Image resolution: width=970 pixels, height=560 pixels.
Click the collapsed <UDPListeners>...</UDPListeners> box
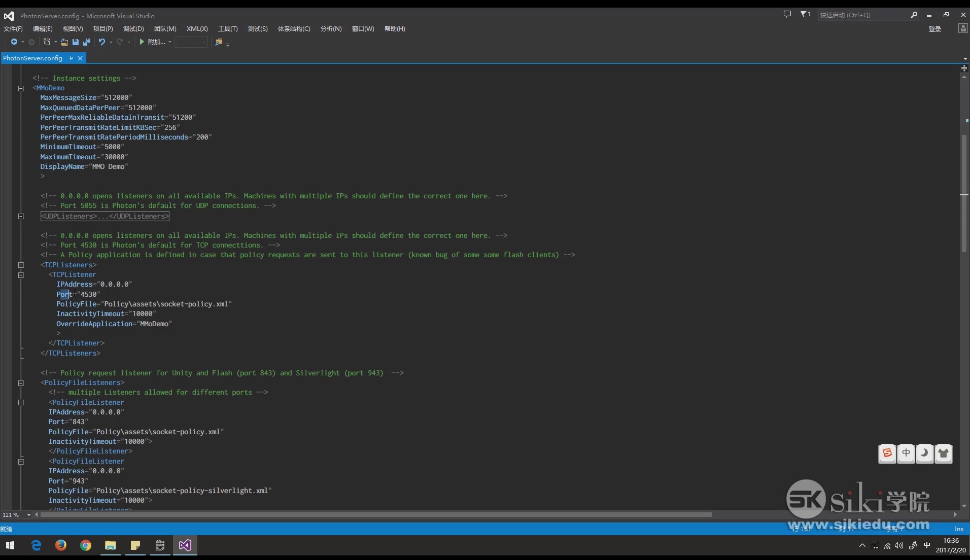coord(105,216)
